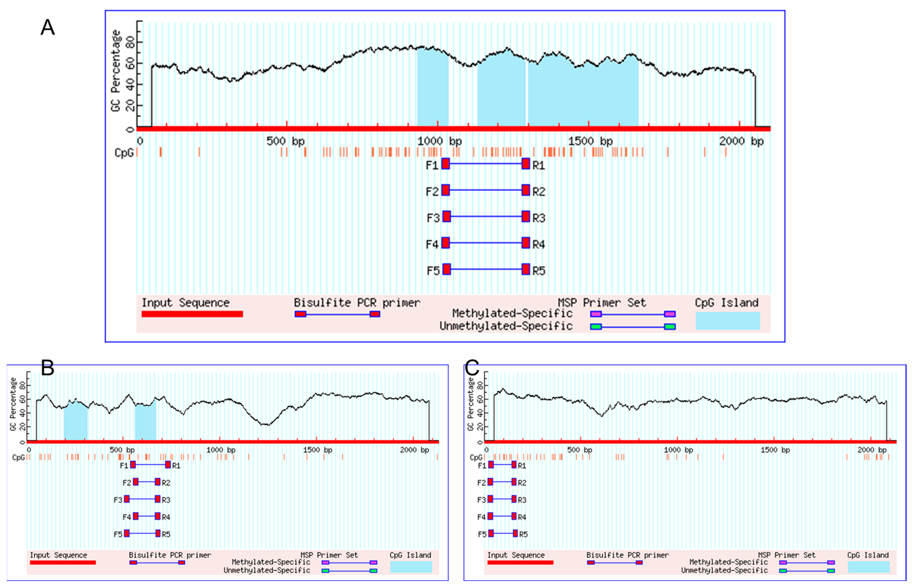Click the F2 primer marker in panel C
The image size is (912, 588).
pyautogui.click(x=490, y=482)
